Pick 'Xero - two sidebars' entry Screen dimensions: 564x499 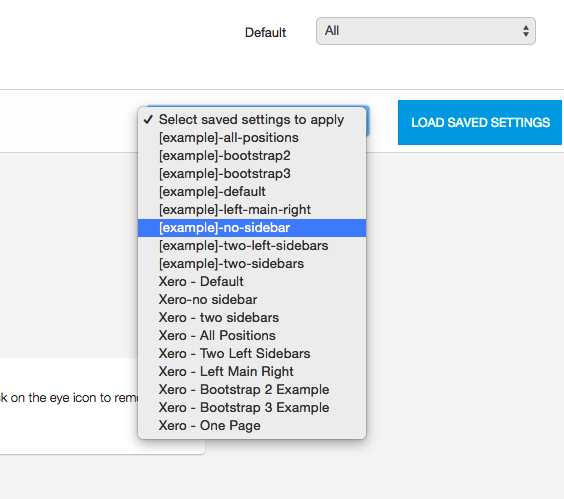tap(252, 318)
